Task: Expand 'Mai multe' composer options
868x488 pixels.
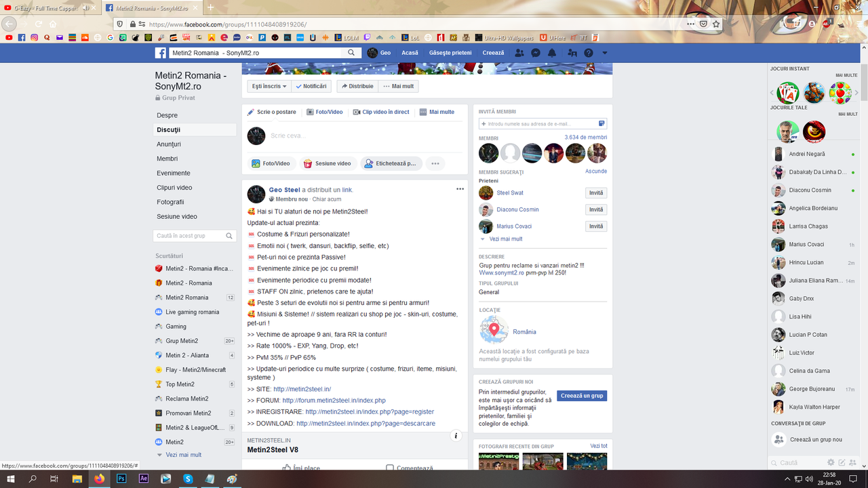Action: pos(437,112)
